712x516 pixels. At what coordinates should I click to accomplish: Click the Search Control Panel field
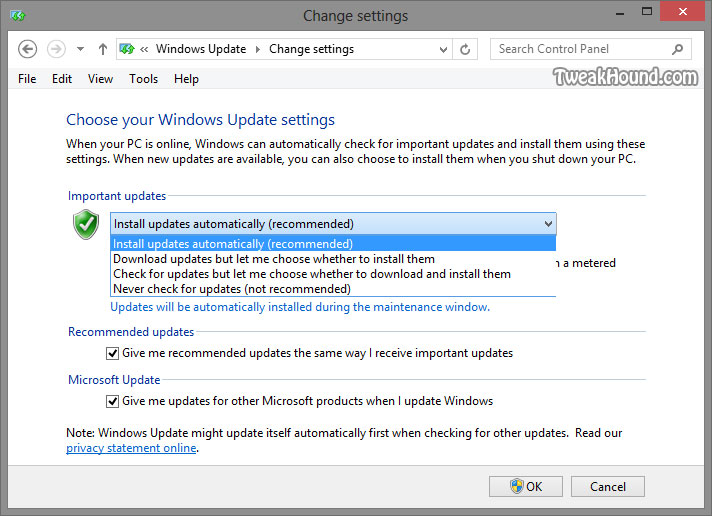[x=590, y=49]
